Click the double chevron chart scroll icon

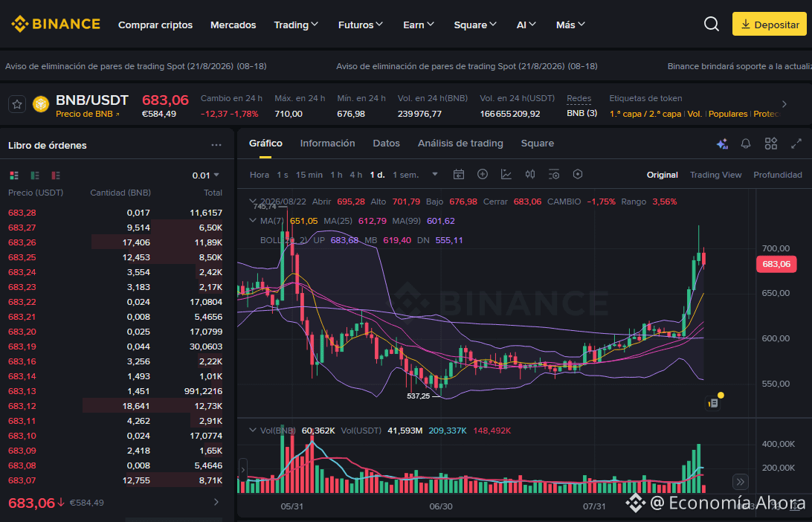741,482
